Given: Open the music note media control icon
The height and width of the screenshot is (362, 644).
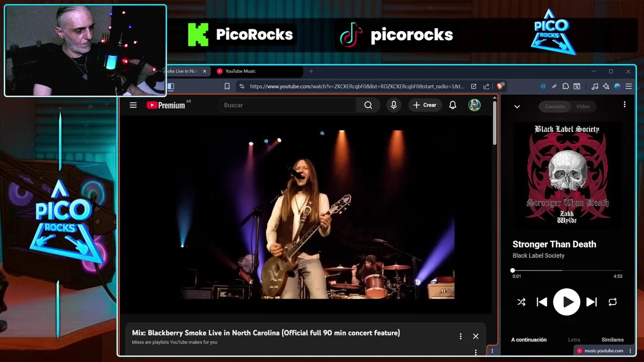Looking at the screenshot, I should click(x=595, y=86).
